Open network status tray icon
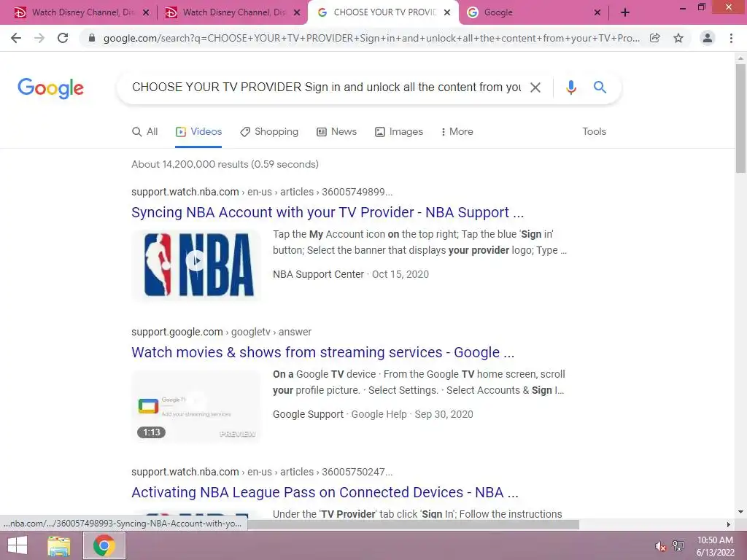Screen dimensions: 747x560 [678, 545]
